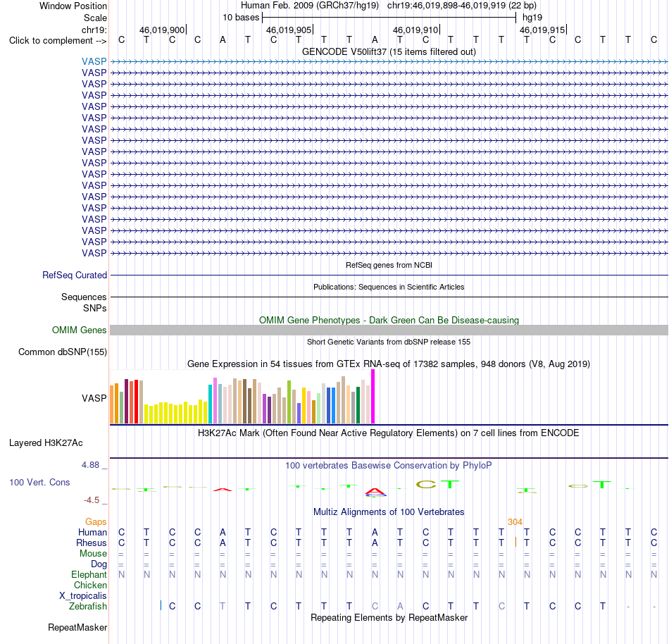Click the 46,019,900 position marker
The image size is (669, 644).
(x=162, y=30)
